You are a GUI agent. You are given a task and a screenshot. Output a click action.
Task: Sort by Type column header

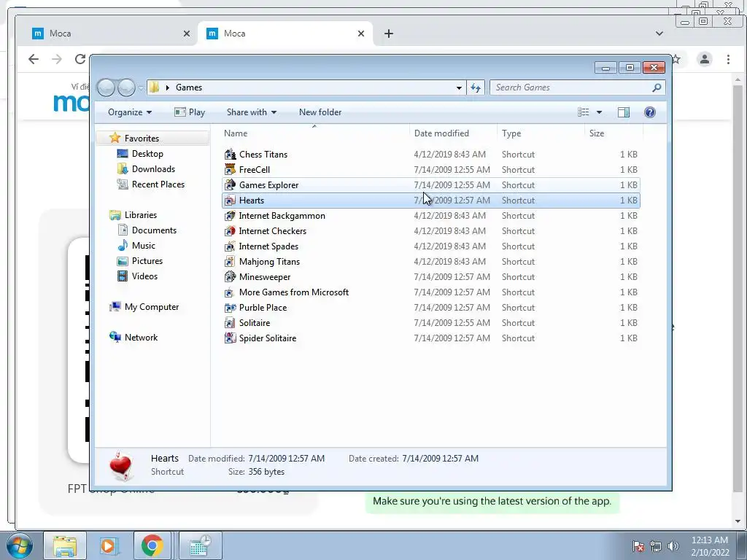541,133
